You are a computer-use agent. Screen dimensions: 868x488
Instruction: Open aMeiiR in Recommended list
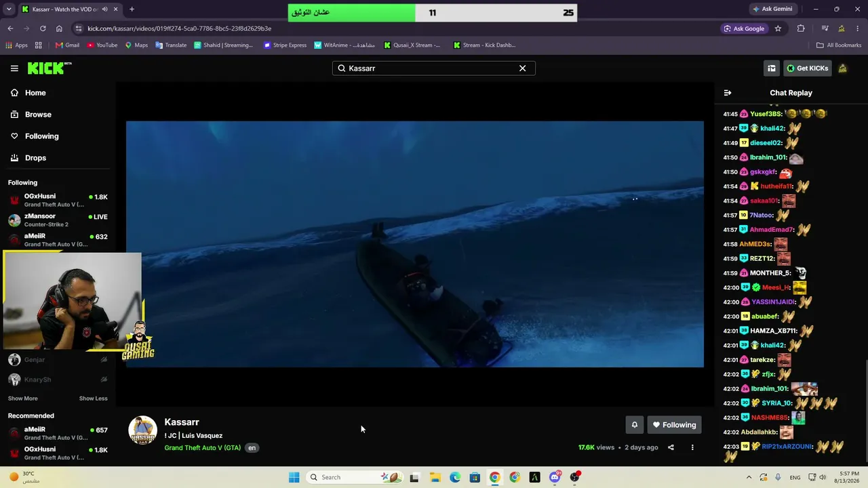[58, 433]
